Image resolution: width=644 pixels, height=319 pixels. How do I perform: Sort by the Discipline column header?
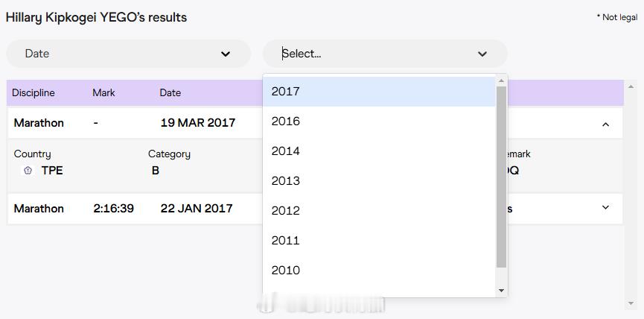pos(34,92)
